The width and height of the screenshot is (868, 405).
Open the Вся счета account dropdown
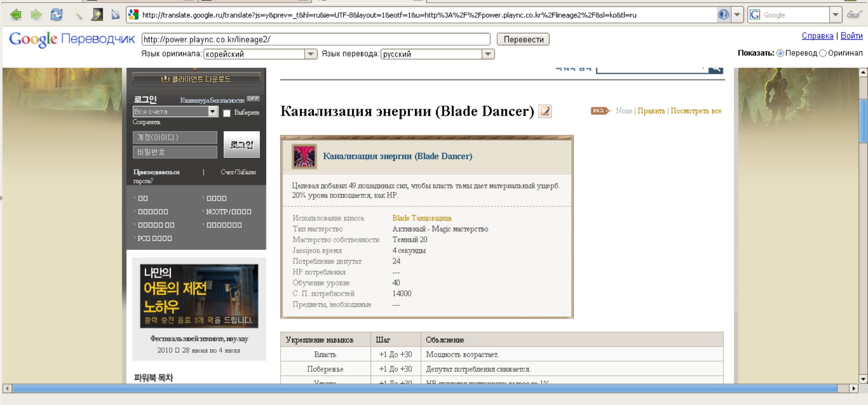[175, 112]
